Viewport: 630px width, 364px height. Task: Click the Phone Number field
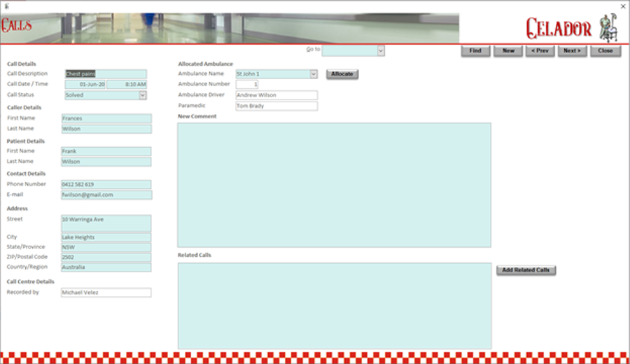pyautogui.click(x=106, y=185)
